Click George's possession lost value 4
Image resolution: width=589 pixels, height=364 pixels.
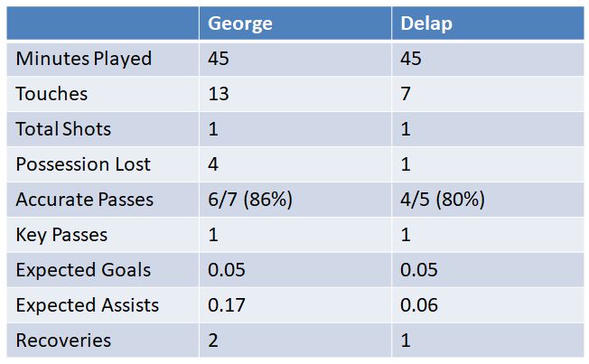click(x=213, y=164)
